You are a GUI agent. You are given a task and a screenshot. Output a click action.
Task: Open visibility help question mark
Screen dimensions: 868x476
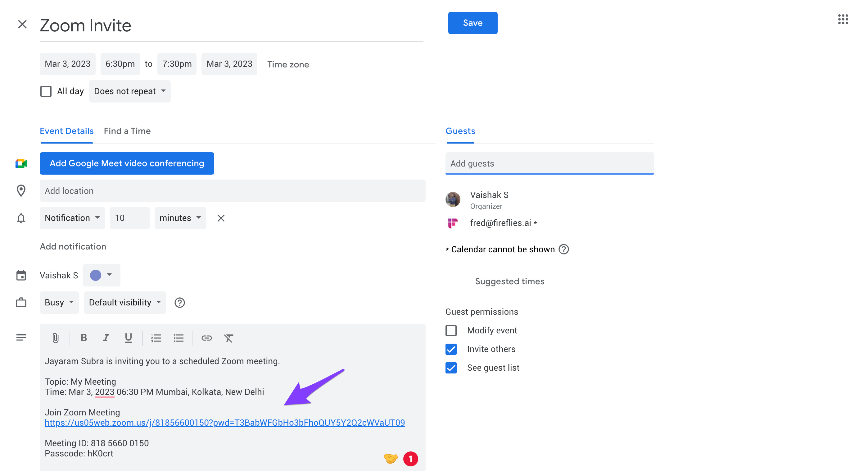click(180, 303)
